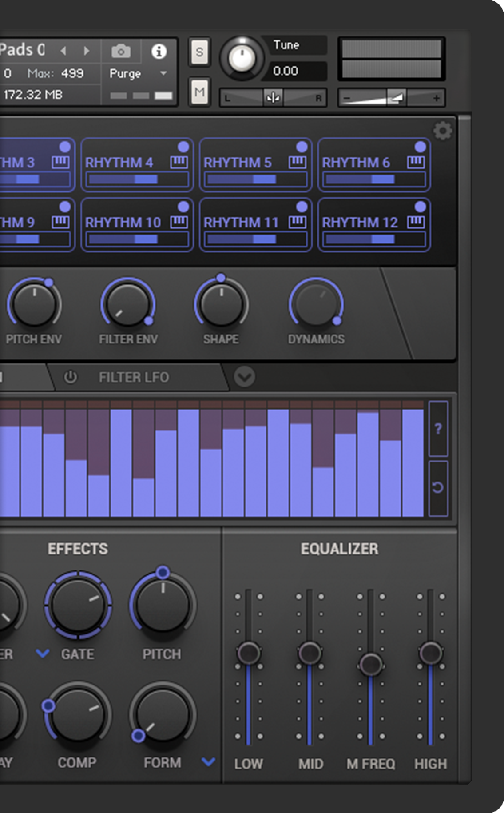The height and width of the screenshot is (813, 504).
Task: Select the Rhythm 11 pad
Action: click(256, 224)
